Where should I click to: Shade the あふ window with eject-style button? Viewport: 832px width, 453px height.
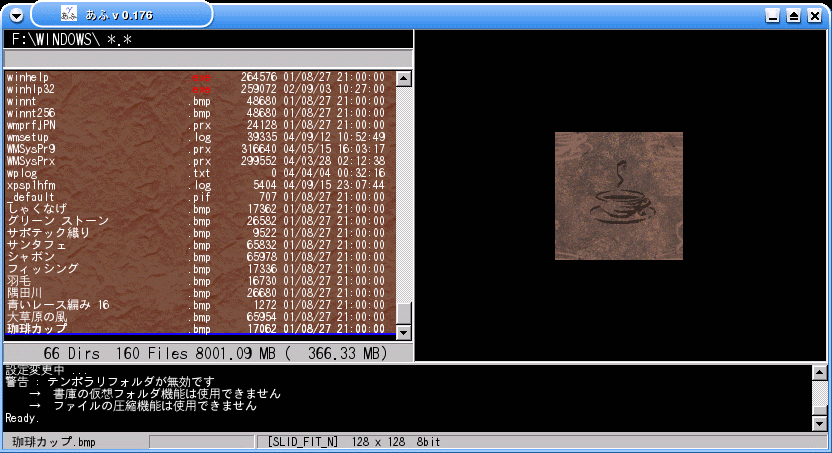pyautogui.click(x=793, y=16)
